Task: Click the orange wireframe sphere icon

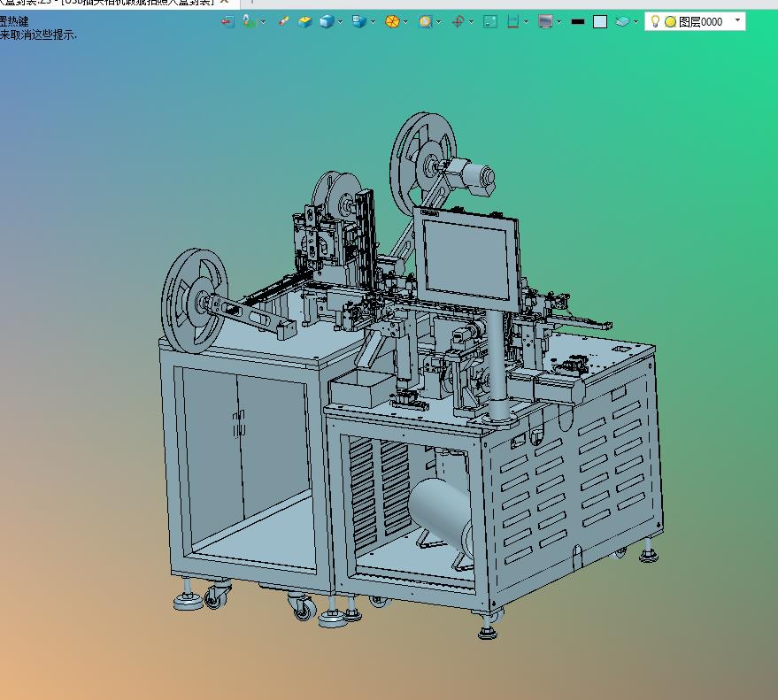Action: click(x=392, y=21)
